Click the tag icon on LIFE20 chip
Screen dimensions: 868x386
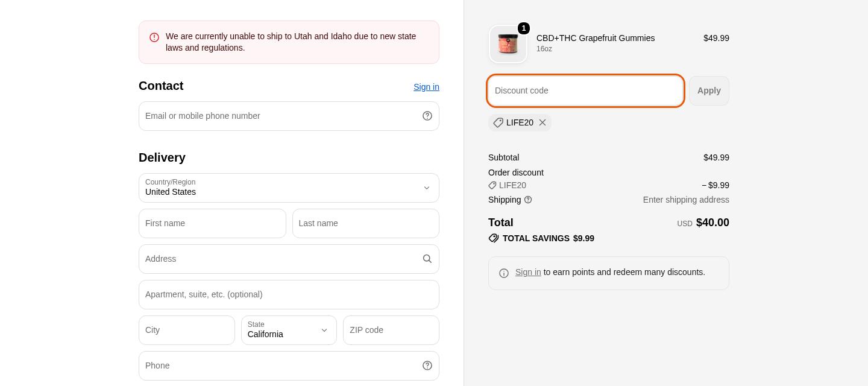(498, 122)
